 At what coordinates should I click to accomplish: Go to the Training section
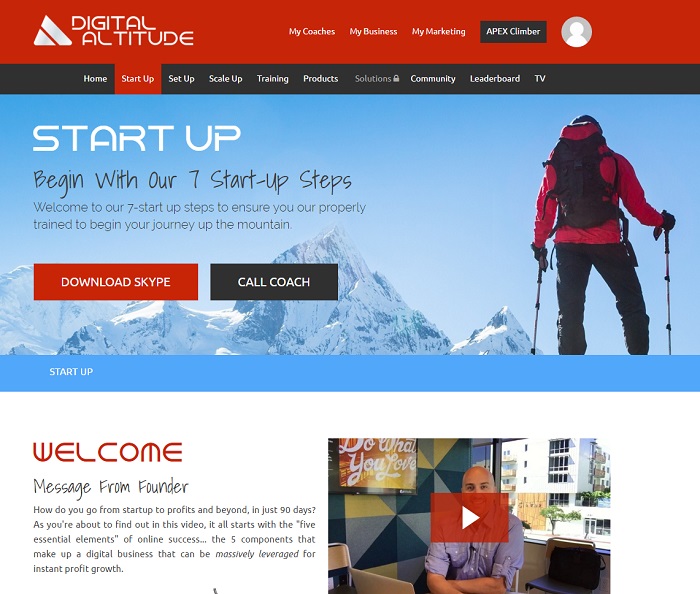pyautogui.click(x=272, y=79)
